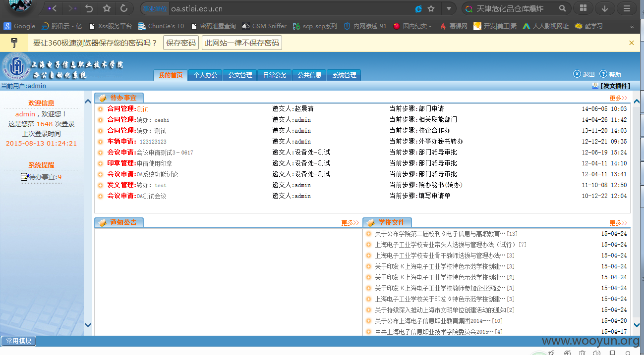
Task: Click 更多>> in the 待办事宜 panel
Action: click(618, 98)
